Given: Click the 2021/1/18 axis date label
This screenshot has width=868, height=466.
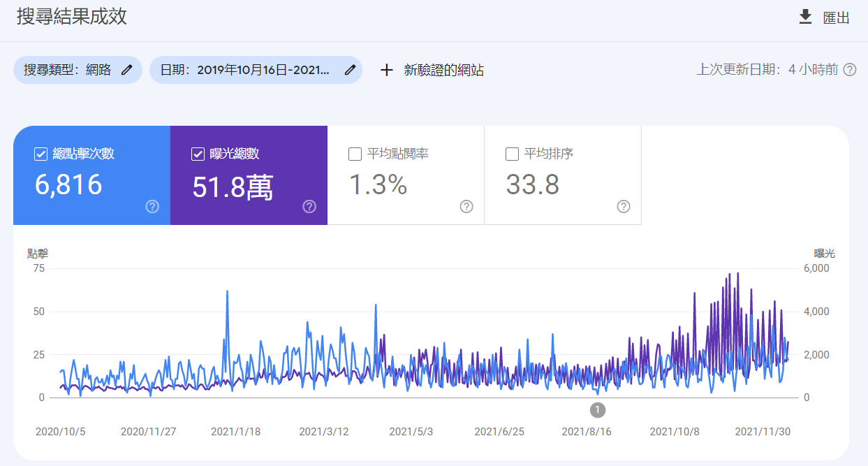Looking at the screenshot, I should (x=236, y=432).
